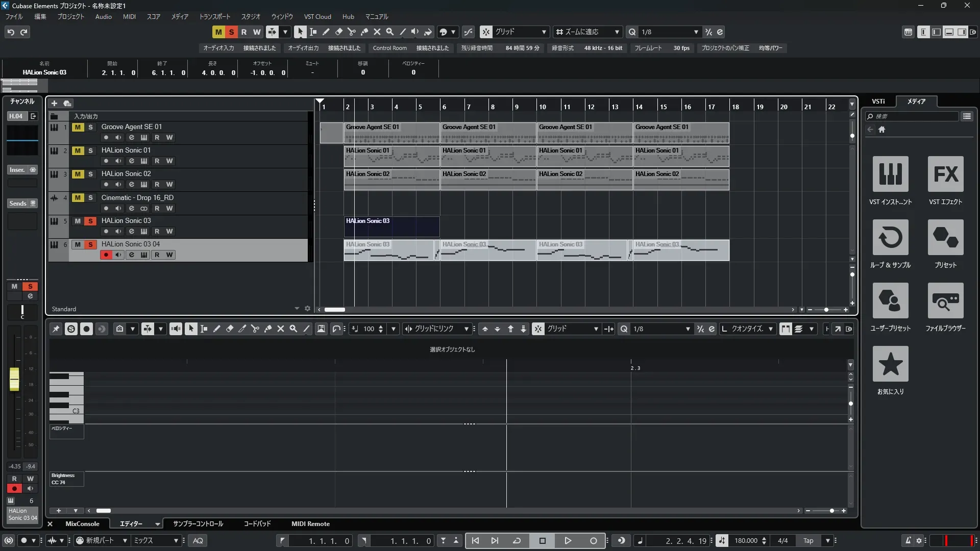Switch to the MixConsole tab
Image resolution: width=980 pixels, height=551 pixels.
point(82,524)
